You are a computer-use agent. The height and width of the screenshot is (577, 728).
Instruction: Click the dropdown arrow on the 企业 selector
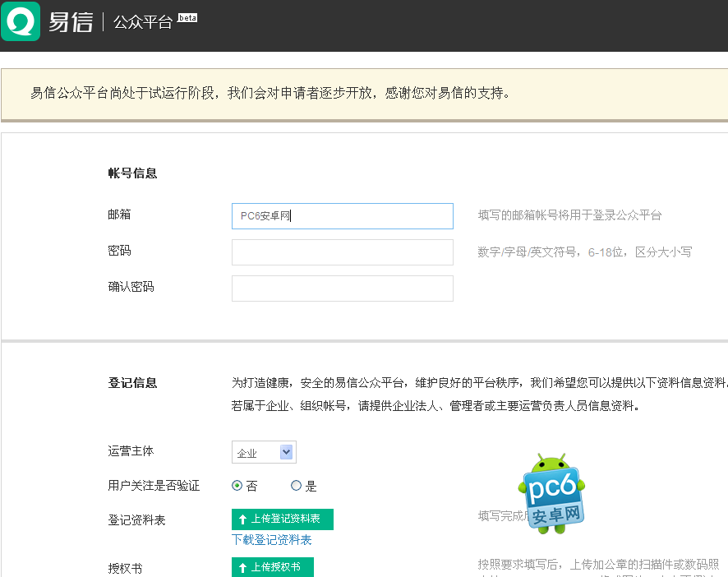[287, 451]
